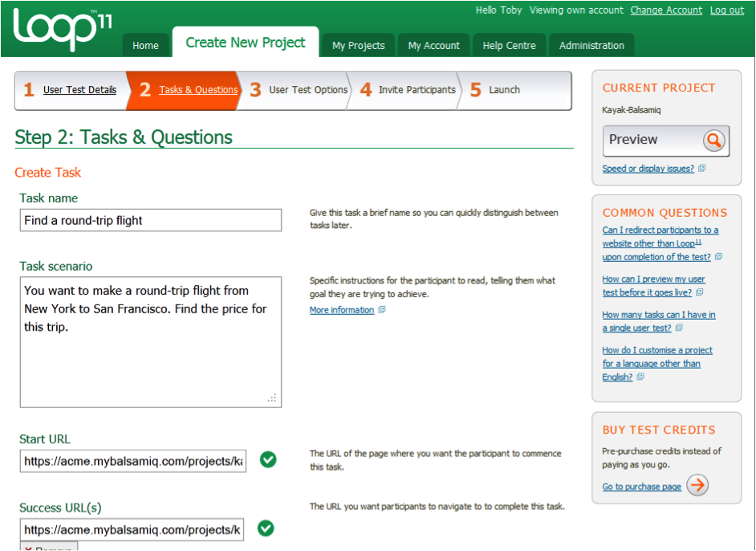
Task: Click the green checkmark beside Start URL
Action: coord(268,459)
